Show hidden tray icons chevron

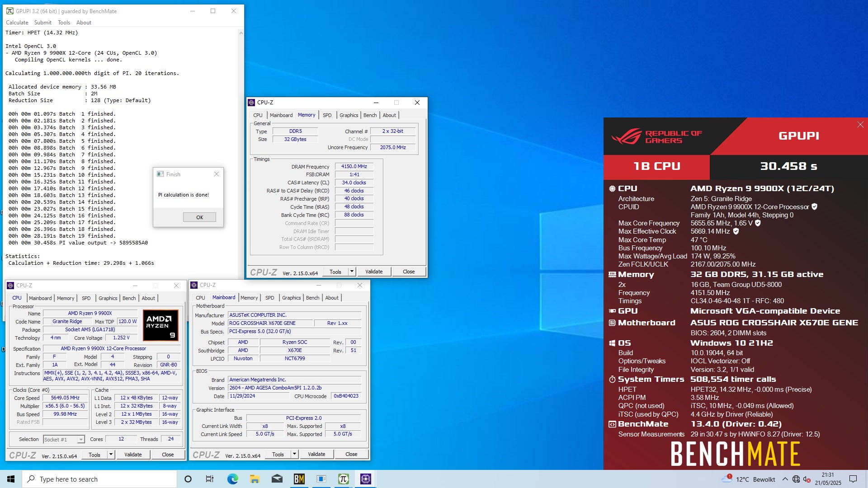(785, 479)
